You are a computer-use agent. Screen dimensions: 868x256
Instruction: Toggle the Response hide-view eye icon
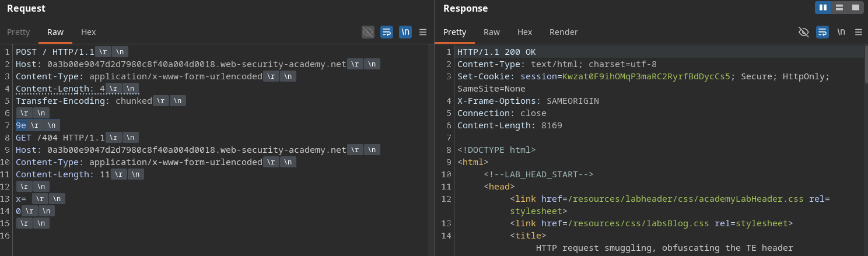[x=804, y=32]
